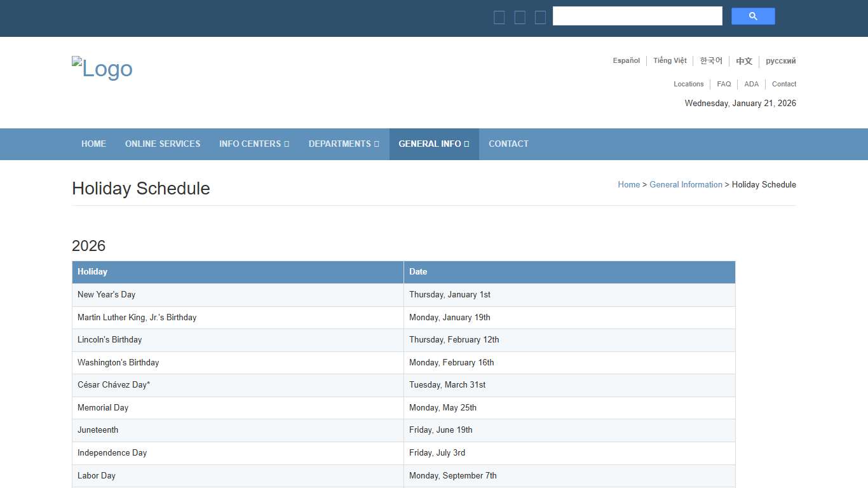Switch the site language to Español
The height and width of the screenshot is (488, 868).
(x=626, y=61)
